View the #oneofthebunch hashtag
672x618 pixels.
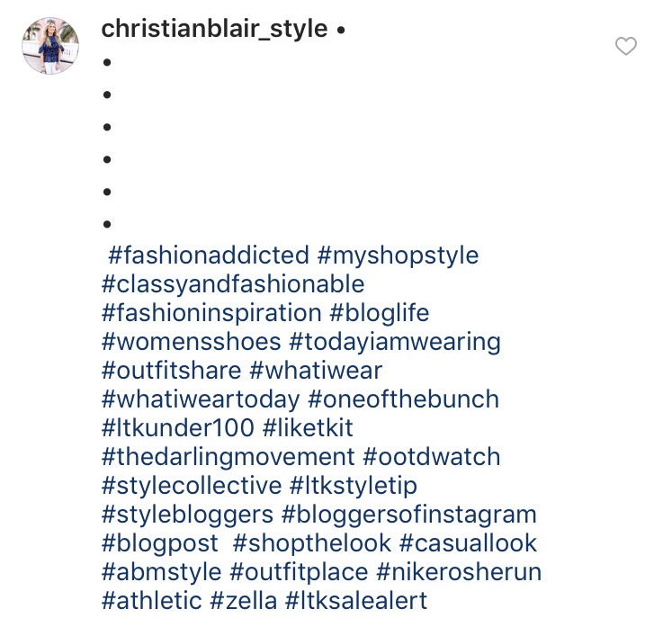403,399
